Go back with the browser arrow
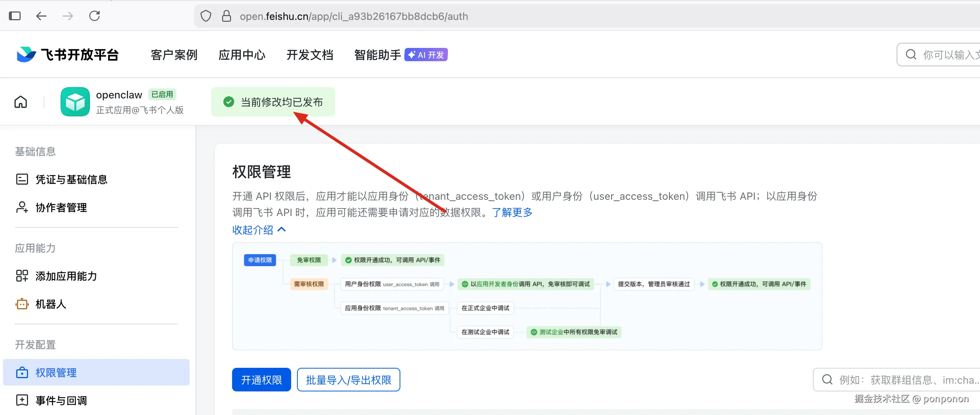Viewport: 980px width, 415px height. tap(41, 16)
